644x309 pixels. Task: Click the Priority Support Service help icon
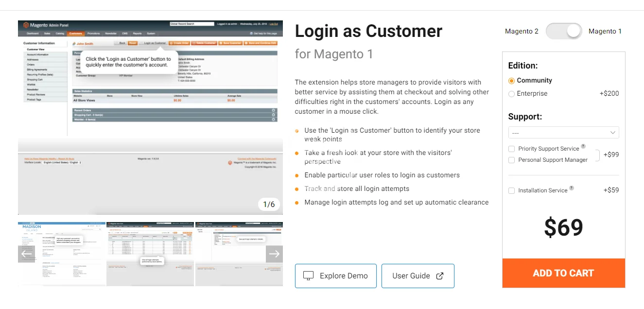583,146
